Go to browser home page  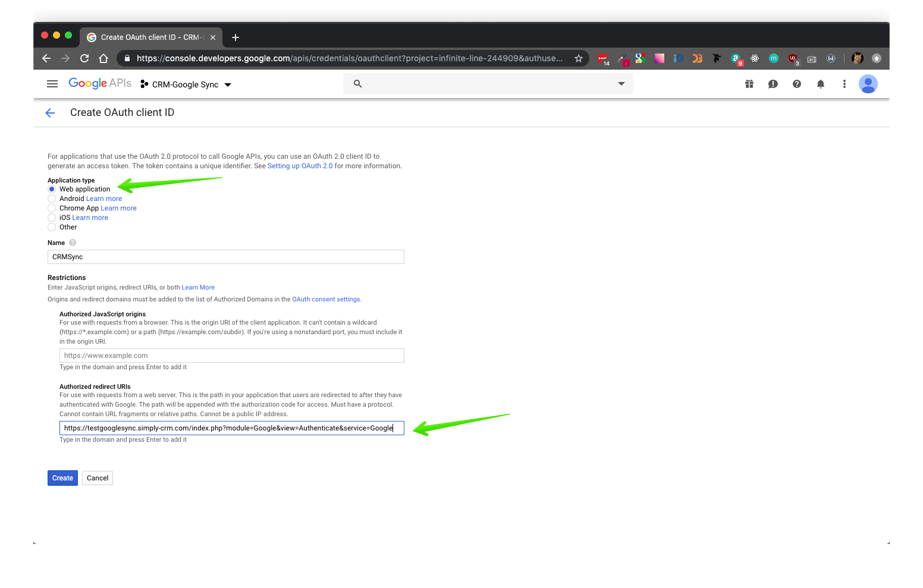click(x=103, y=58)
